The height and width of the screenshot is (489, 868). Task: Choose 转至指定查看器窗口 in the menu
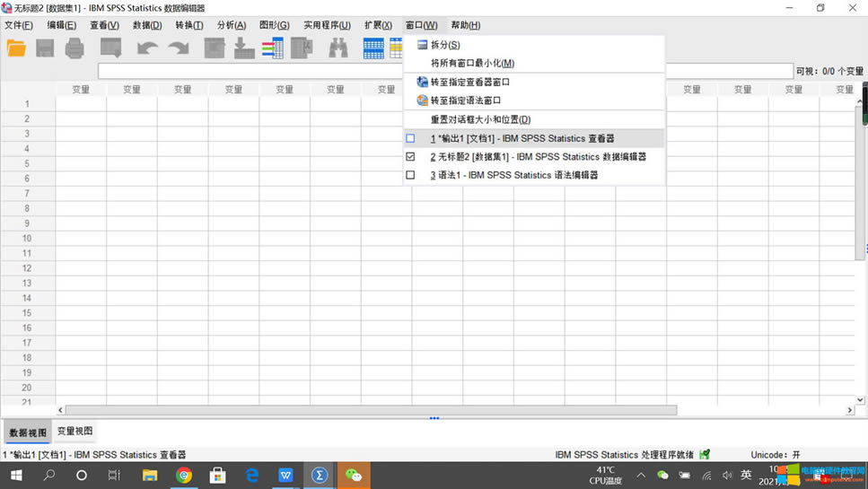(469, 82)
